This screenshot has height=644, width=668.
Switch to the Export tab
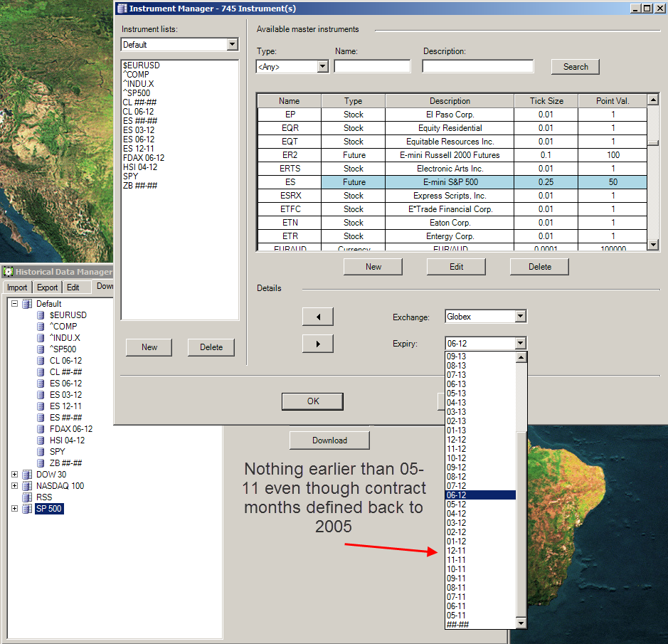click(48, 287)
